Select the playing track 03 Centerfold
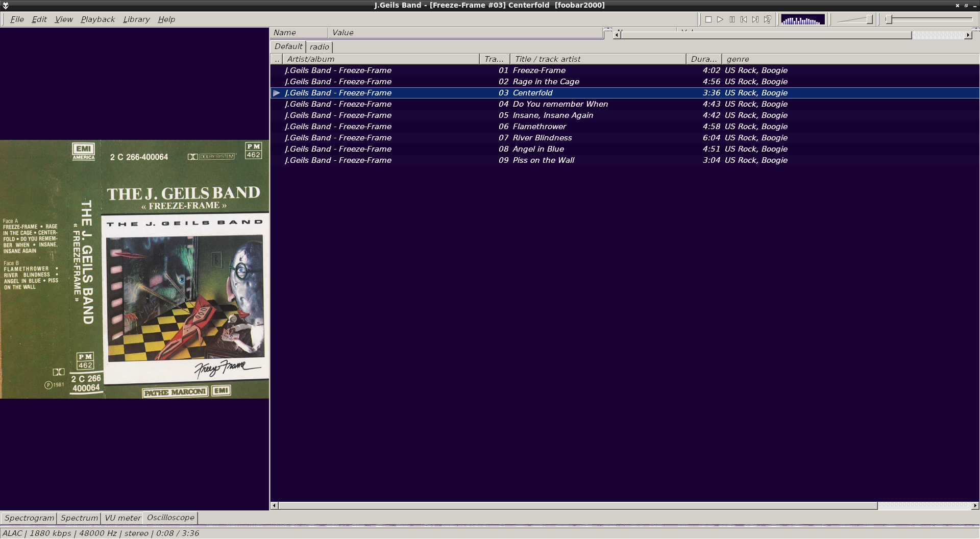This screenshot has height=539, width=980. pos(625,93)
